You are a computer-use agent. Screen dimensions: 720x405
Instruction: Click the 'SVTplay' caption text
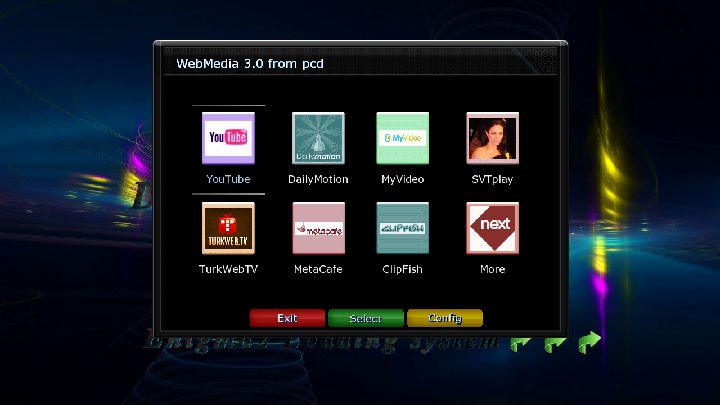pyautogui.click(x=492, y=180)
